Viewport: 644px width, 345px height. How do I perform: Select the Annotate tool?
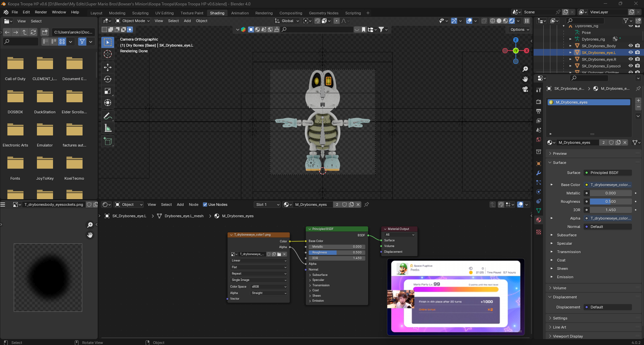coord(108,116)
